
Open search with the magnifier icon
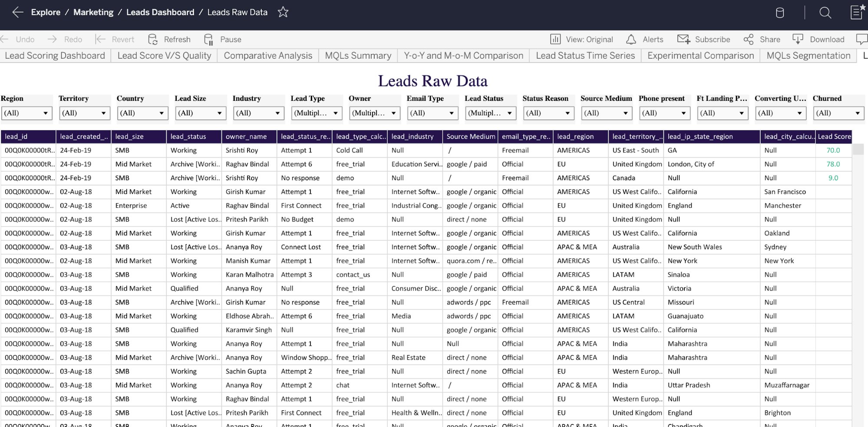(825, 13)
